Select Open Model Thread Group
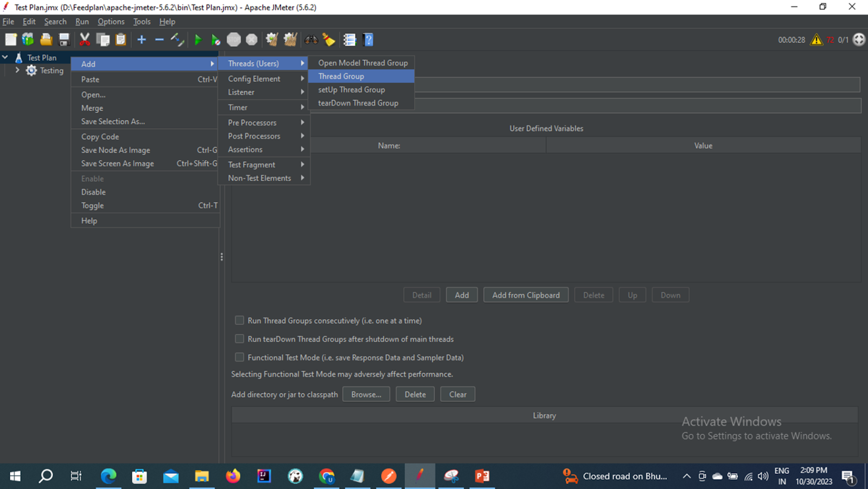Viewport: 868px width, 489px height. pos(361,63)
